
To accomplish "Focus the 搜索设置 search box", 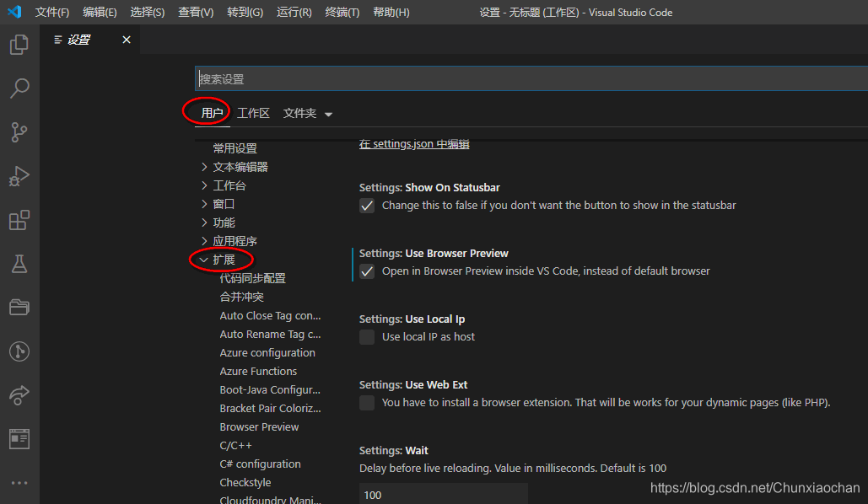I will pos(531,78).
